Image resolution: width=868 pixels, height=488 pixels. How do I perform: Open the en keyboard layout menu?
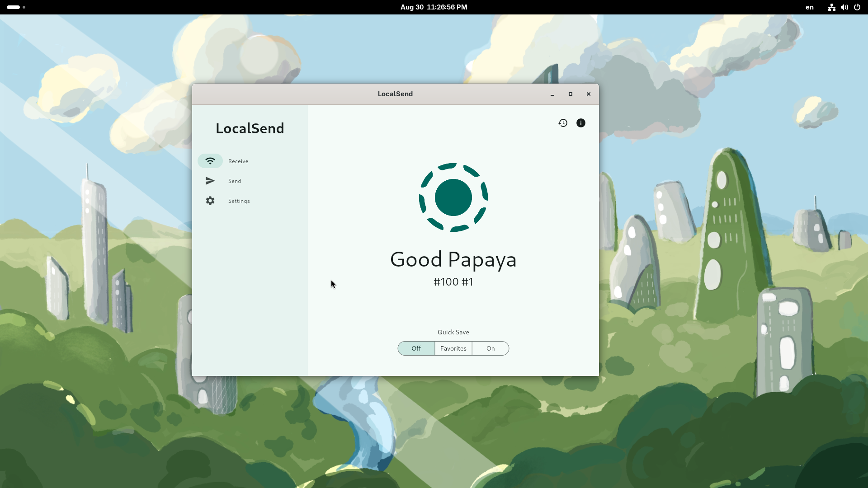(810, 7)
